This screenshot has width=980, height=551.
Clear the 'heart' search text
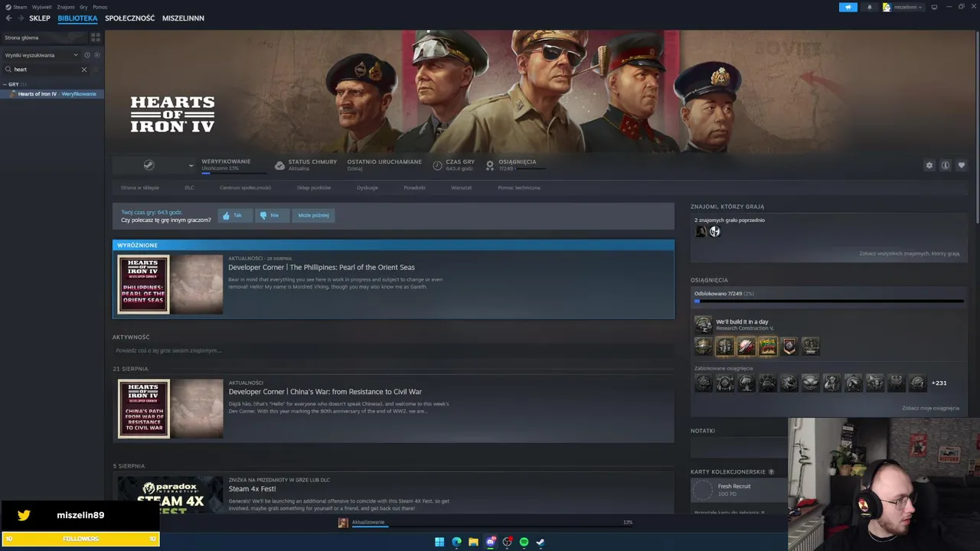[x=84, y=70]
